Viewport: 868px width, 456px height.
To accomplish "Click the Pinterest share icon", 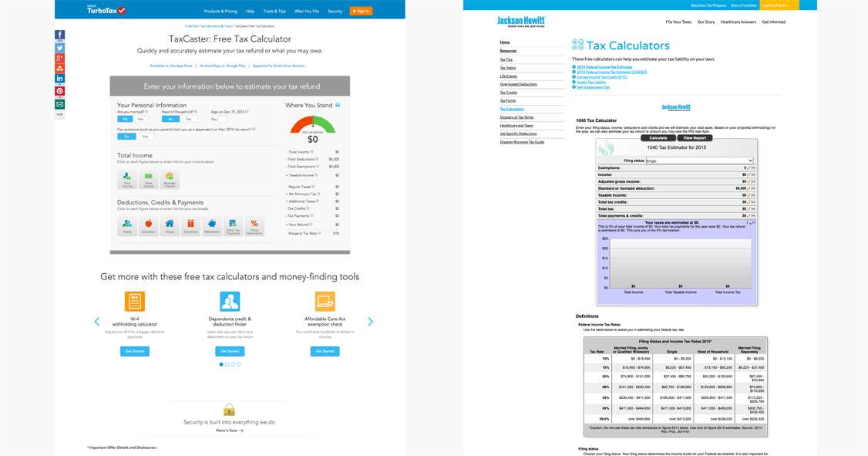I will pyautogui.click(x=60, y=91).
